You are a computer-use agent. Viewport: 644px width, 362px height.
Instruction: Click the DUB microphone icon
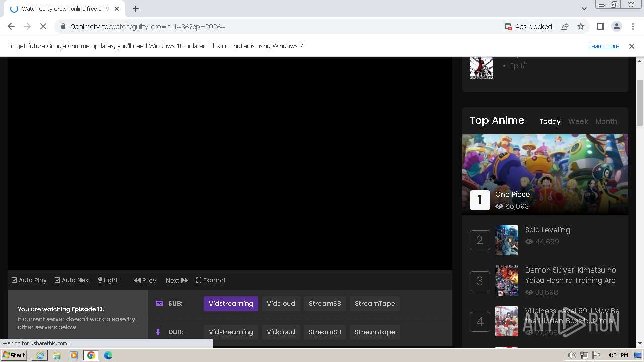click(158, 332)
